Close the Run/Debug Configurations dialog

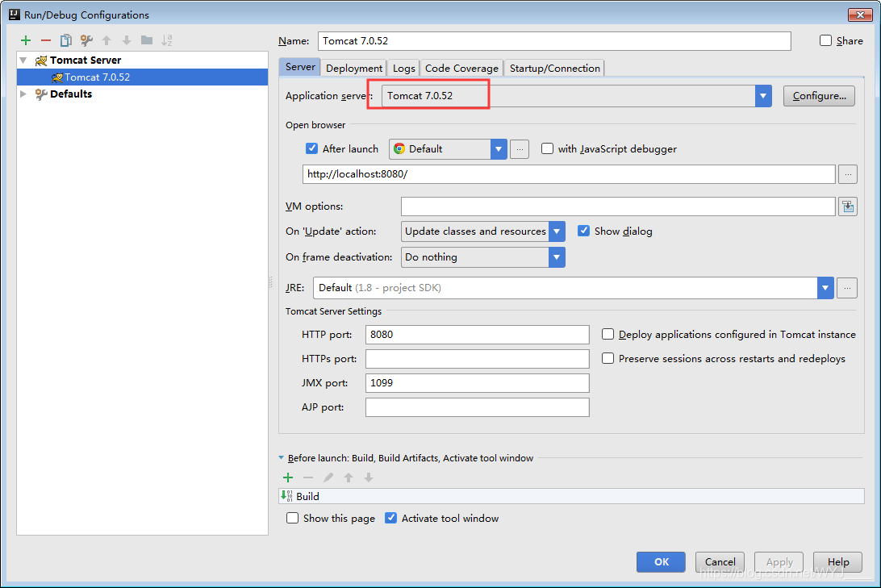(x=860, y=15)
